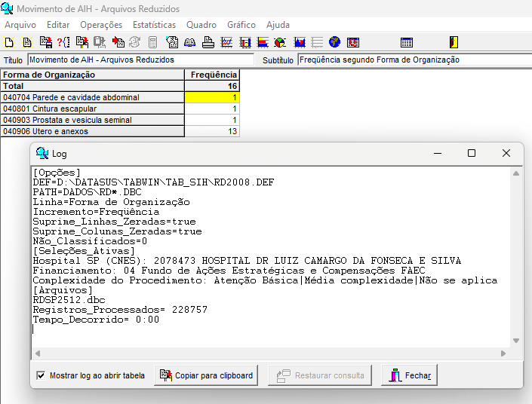Open the Quadro menu
The width and height of the screenshot is (532, 404).
coord(201,25)
